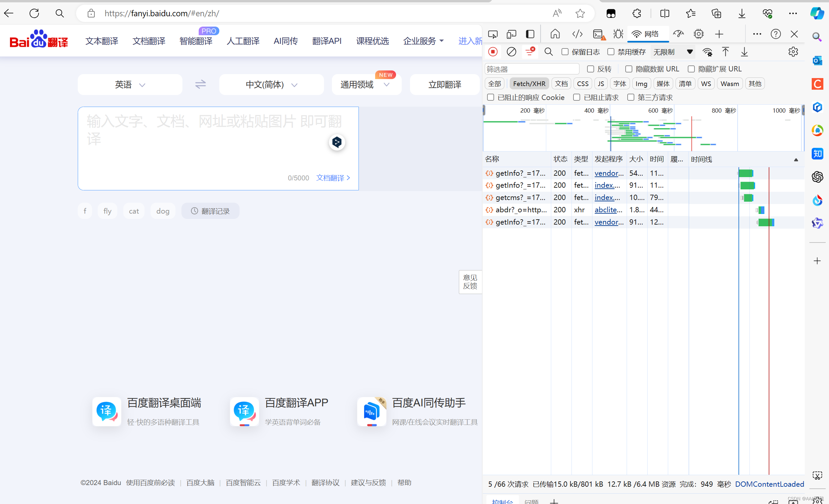Click the 立即翻译 button

(x=445, y=84)
